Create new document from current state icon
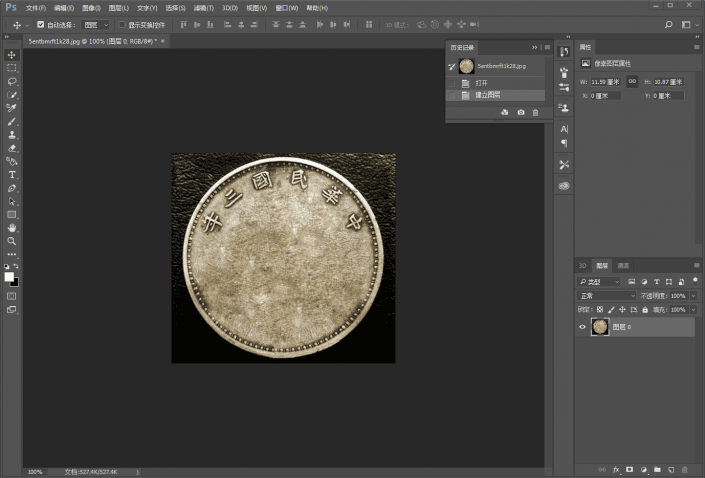 (x=505, y=112)
